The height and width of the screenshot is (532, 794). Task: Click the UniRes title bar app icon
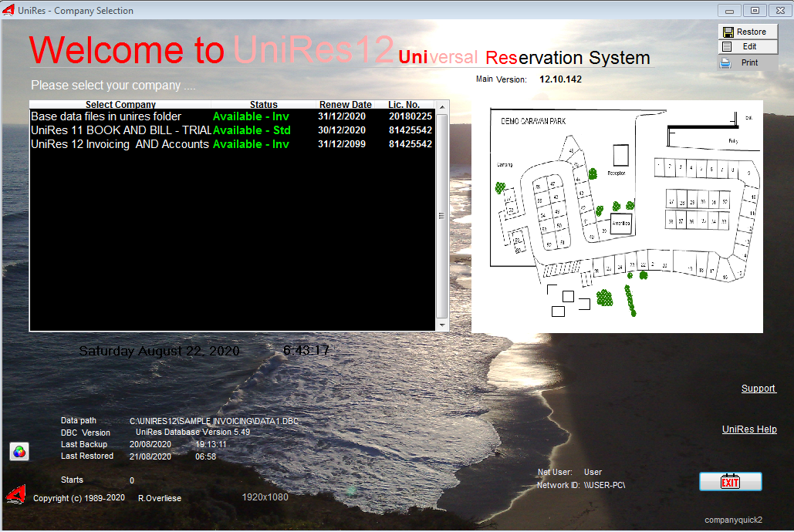click(8, 10)
